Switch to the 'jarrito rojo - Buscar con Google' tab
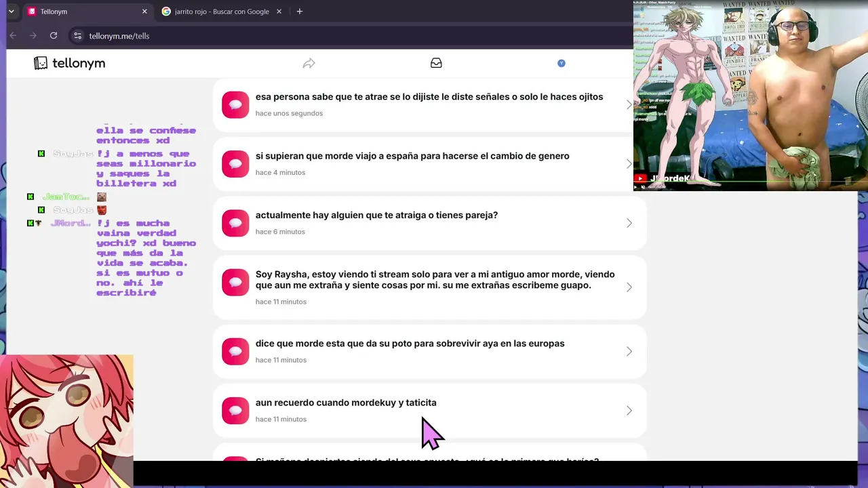 222,12
